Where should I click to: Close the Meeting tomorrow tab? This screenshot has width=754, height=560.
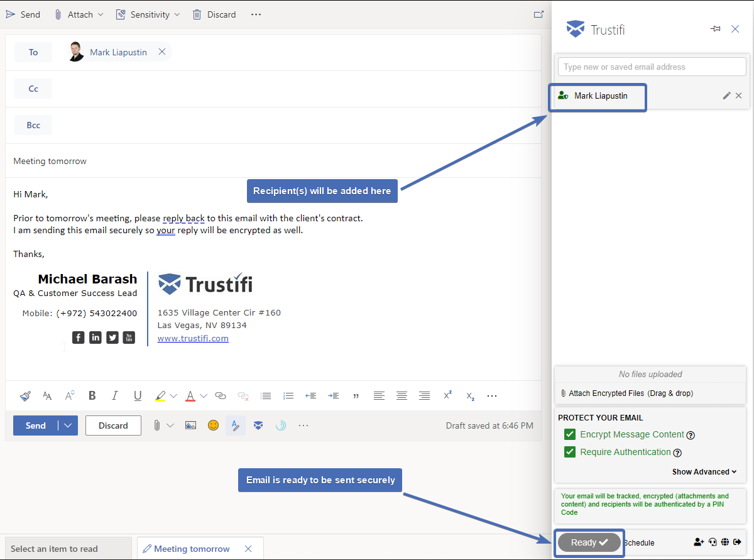[248, 549]
